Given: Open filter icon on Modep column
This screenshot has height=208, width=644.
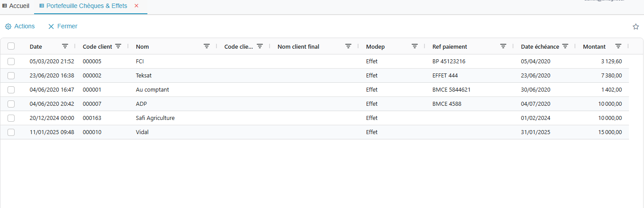Looking at the screenshot, I should pyautogui.click(x=415, y=46).
